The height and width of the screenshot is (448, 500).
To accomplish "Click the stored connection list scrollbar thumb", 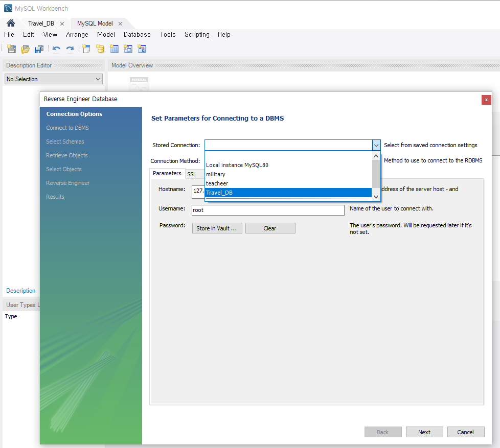I will click(x=376, y=174).
